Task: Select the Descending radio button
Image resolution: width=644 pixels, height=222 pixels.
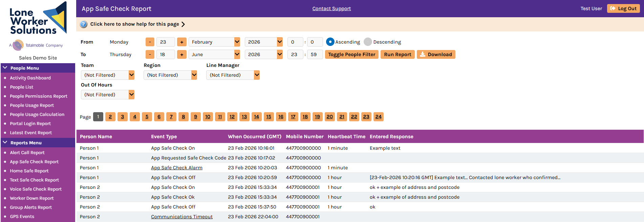Action: [368, 42]
